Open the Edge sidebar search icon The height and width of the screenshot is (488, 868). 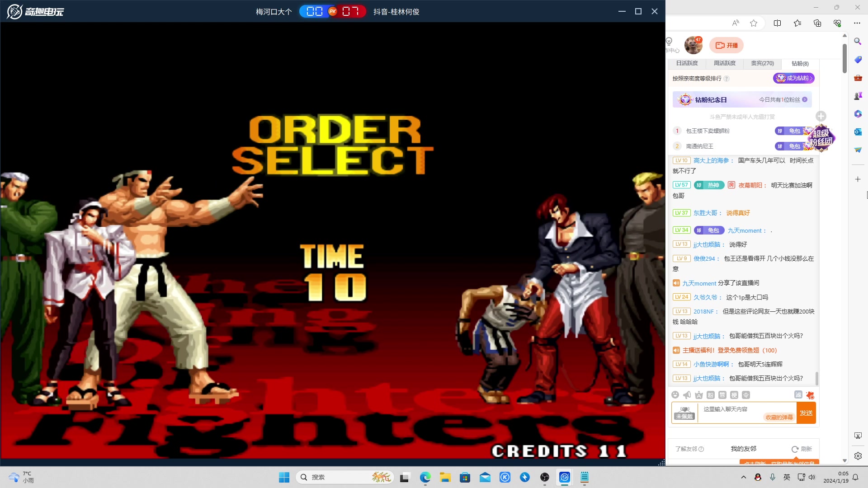[858, 42]
